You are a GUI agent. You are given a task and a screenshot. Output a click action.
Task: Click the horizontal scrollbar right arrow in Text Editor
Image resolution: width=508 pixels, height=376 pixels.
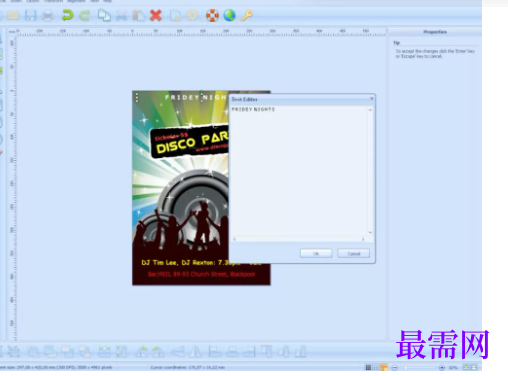(x=363, y=239)
